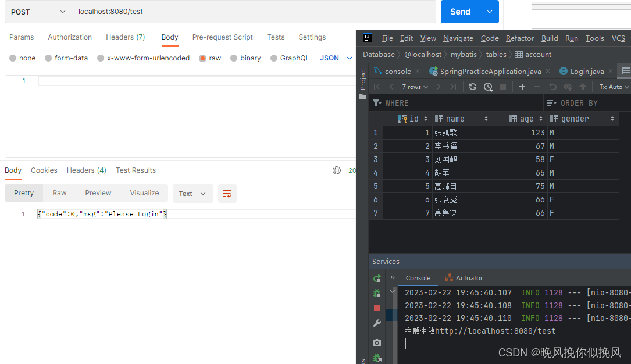631x364 pixels.
Task: Switch response view to Raw
Action: pyautogui.click(x=59, y=193)
